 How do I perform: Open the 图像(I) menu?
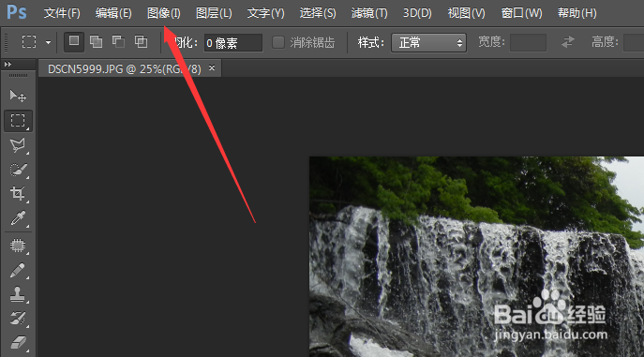[163, 13]
